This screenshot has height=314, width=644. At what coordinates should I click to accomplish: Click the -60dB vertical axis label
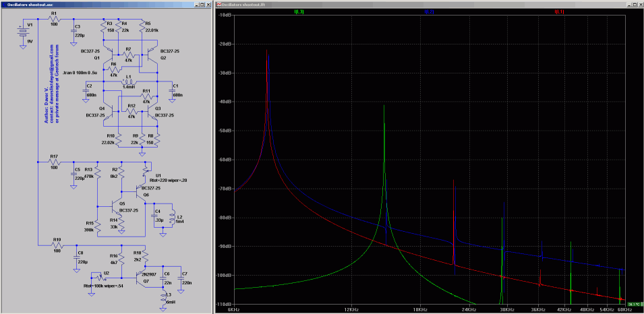[225, 159]
